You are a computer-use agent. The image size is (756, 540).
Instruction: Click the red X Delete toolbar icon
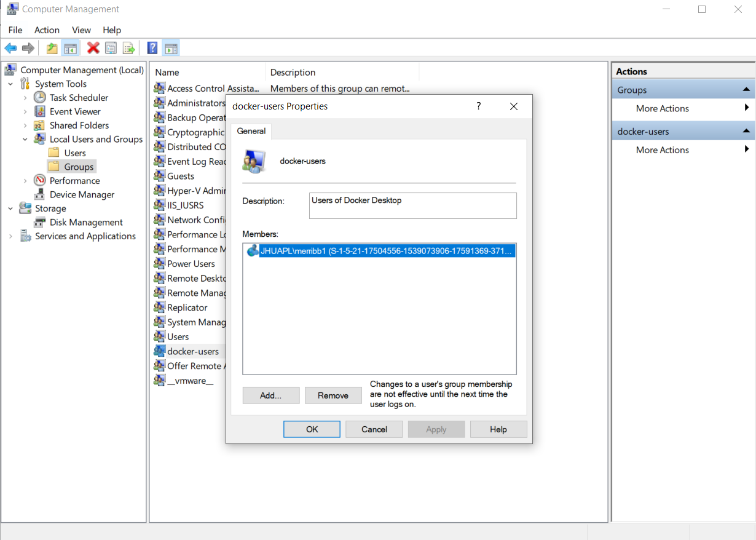coord(93,48)
